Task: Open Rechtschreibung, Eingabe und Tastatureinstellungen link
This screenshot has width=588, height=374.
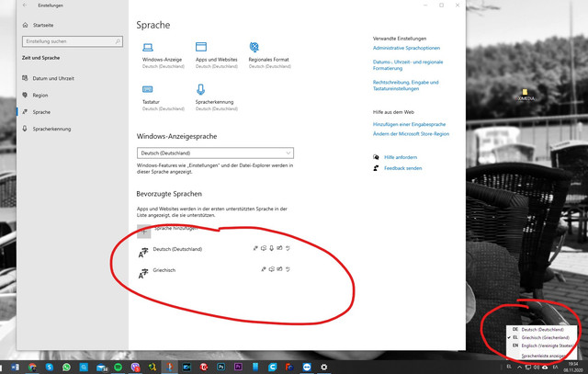Action: click(406, 85)
